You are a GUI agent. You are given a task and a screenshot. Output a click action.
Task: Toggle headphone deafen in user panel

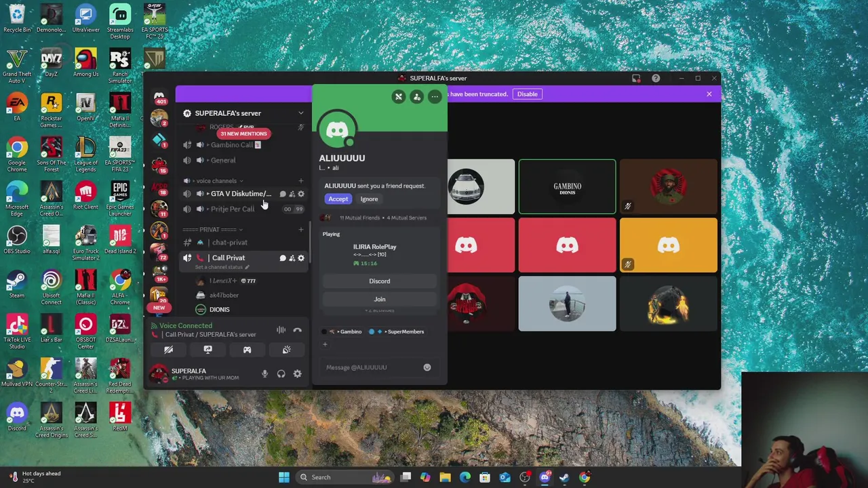click(x=281, y=374)
